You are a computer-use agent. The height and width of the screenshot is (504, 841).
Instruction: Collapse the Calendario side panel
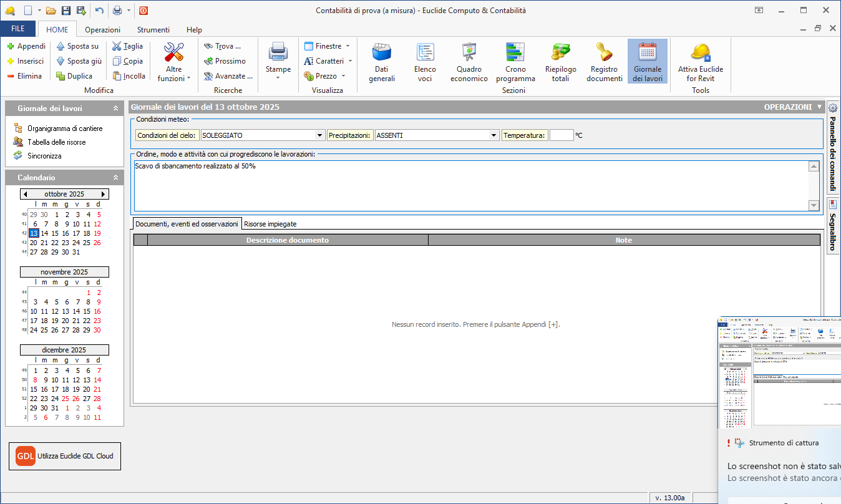click(x=115, y=178)
